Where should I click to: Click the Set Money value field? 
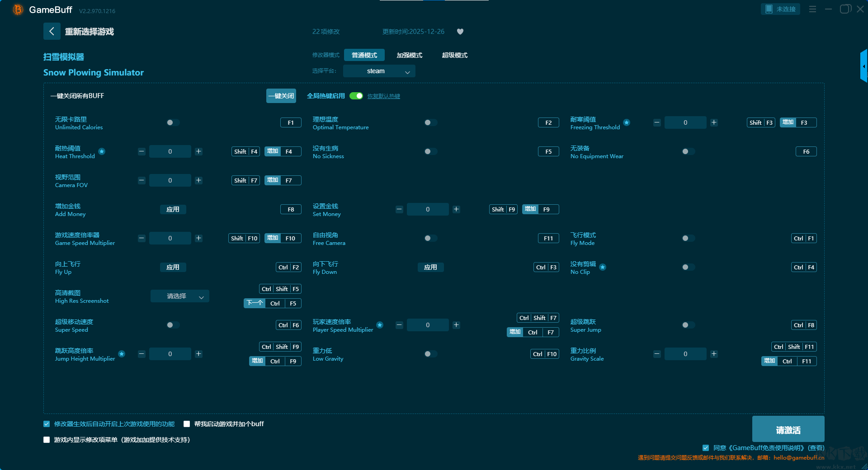pos(427,209)
